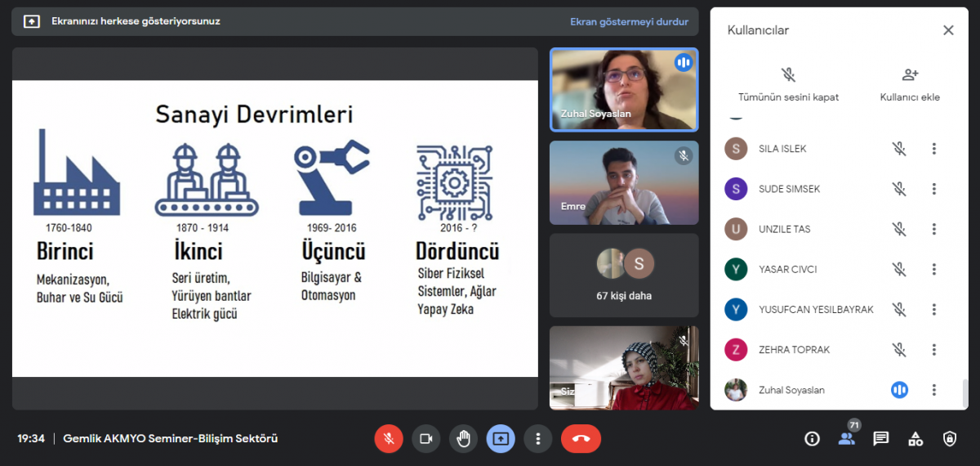Open meeting details info icon

click(x=812, y=439)
